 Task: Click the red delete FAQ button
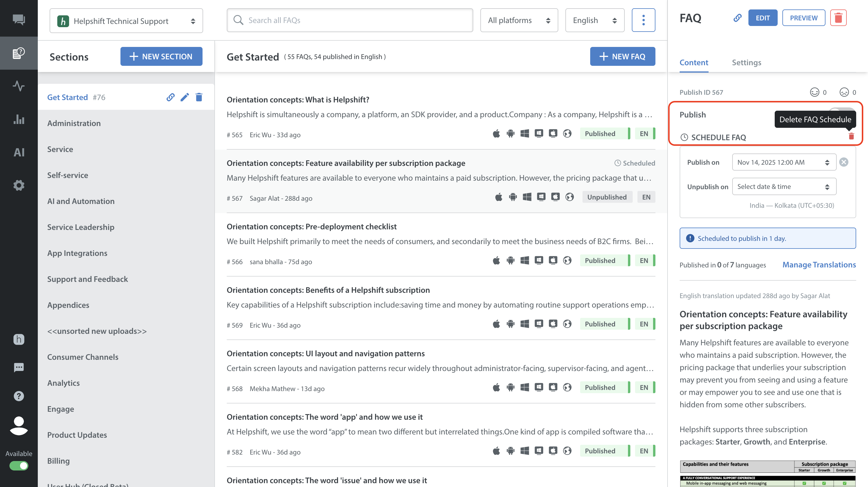(x=838, y=18)
